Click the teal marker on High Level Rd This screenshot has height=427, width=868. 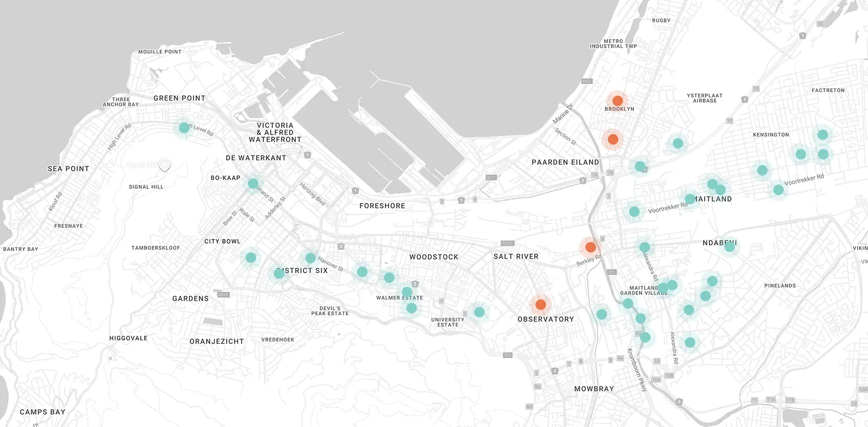(184, 127)
